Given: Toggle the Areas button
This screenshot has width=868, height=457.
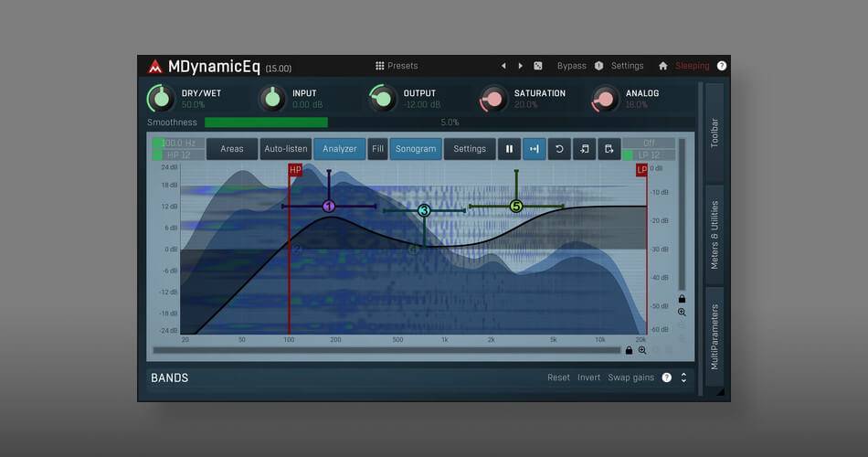Looking at the screenshot, I should click(x=232, y=149).
